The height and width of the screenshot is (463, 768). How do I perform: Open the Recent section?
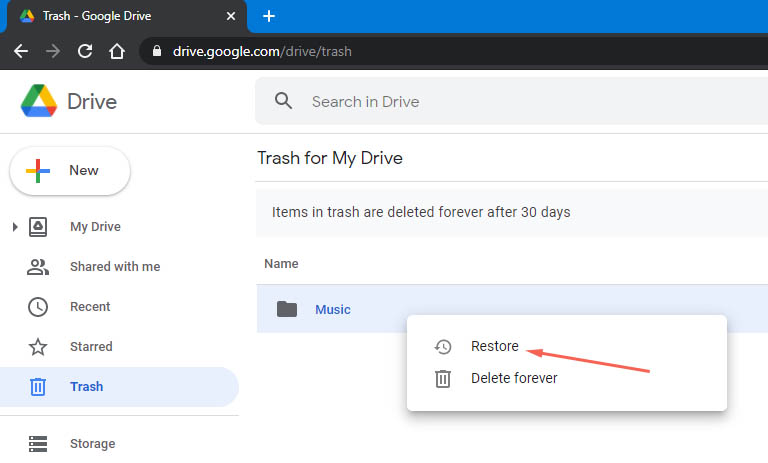[90, 307]
